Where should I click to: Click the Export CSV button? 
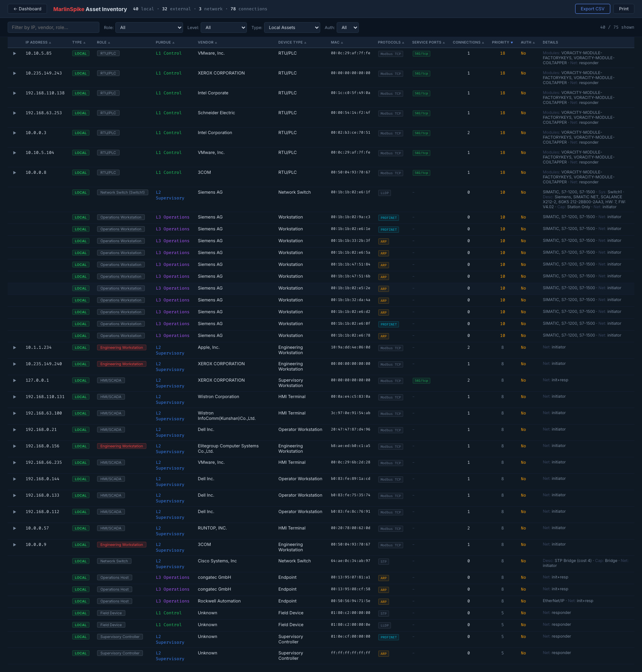pos(592,8)
